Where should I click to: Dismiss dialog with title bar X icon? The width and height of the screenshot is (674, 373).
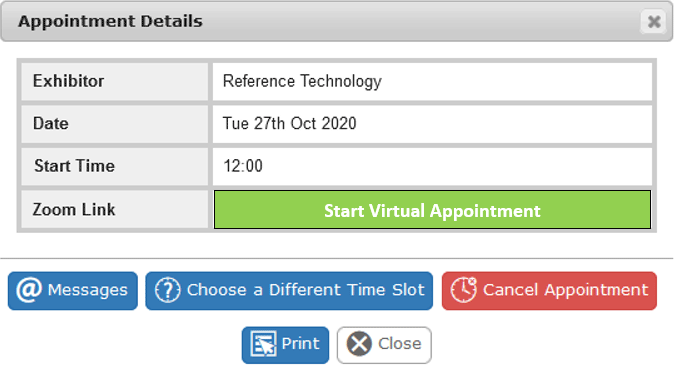pyautogui.click(x=654, y=21)
